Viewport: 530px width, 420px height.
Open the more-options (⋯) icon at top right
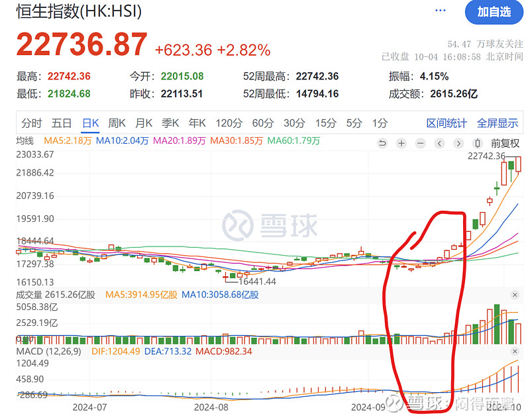click(439, 11)
